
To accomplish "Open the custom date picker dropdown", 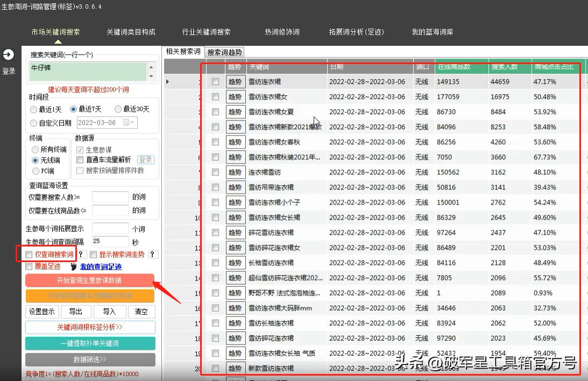I will pyautogui.click(x=130, y=122).
